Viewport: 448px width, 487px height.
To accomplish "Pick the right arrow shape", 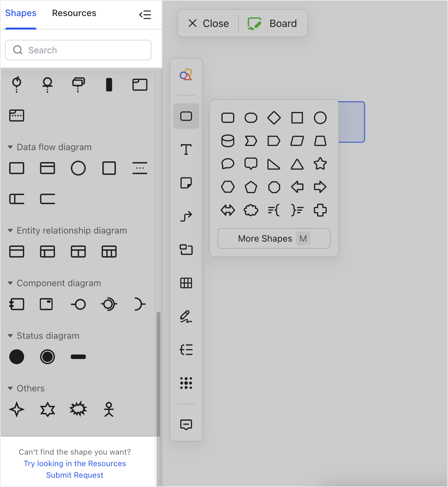I will coord(320,187).
